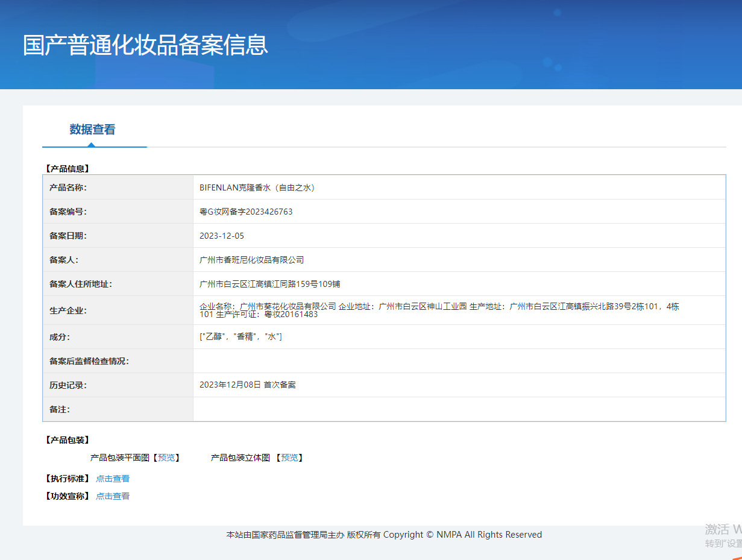Open 预览 link for 产品包装平面图
742x560 pixels.
click(166, 458)
